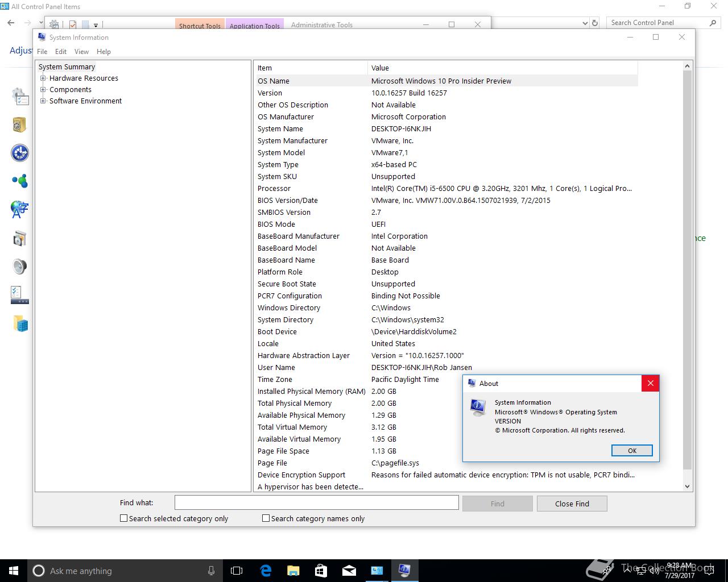Click the Find what text field
This screenshot has height=582, width=728.
pos(316,503)
